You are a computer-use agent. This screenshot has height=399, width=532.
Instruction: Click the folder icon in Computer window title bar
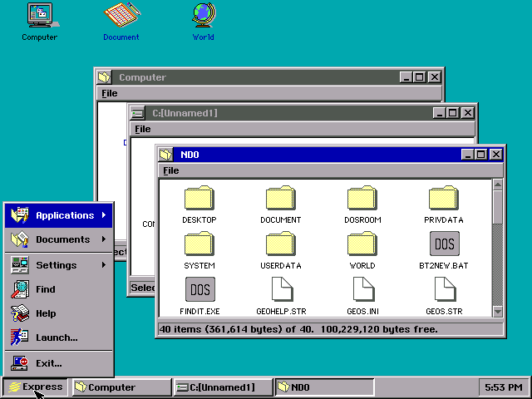click(105, 77)
